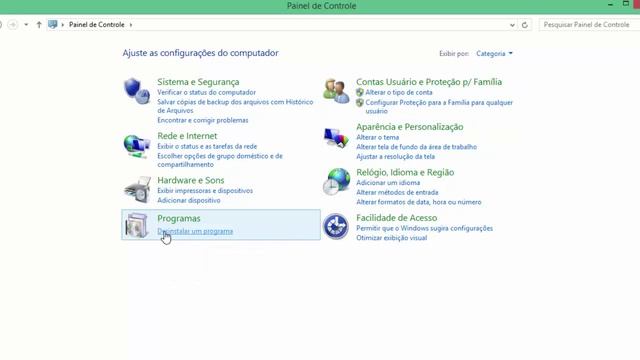Image resolution: width=640 pixels, height=360 pixels.
Task: Open the Relógio, Idioma e Região globe-clock icon
Action: coord(336,181)
